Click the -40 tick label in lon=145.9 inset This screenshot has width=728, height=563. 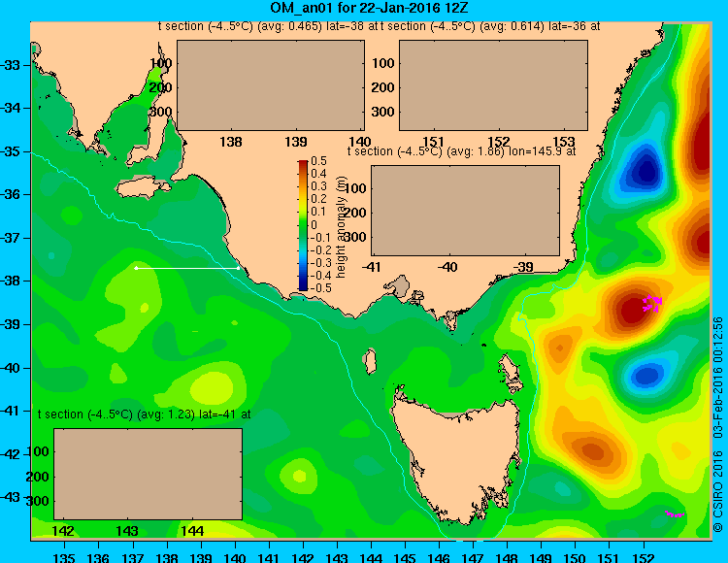448,267
